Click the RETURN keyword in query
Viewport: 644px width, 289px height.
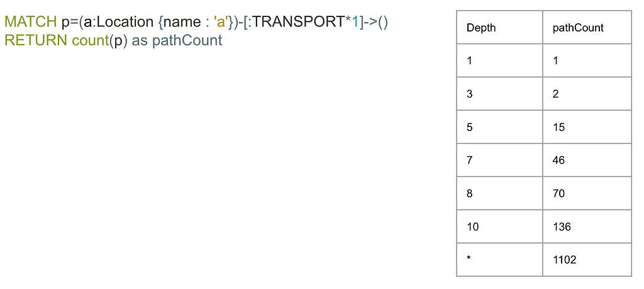point(36,41)
